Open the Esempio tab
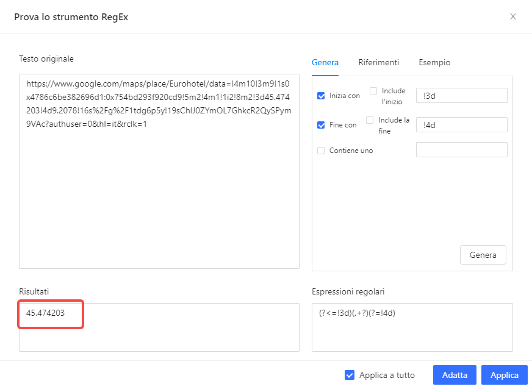The width and height of the screenshot is (532, 392). coord(434,62)
